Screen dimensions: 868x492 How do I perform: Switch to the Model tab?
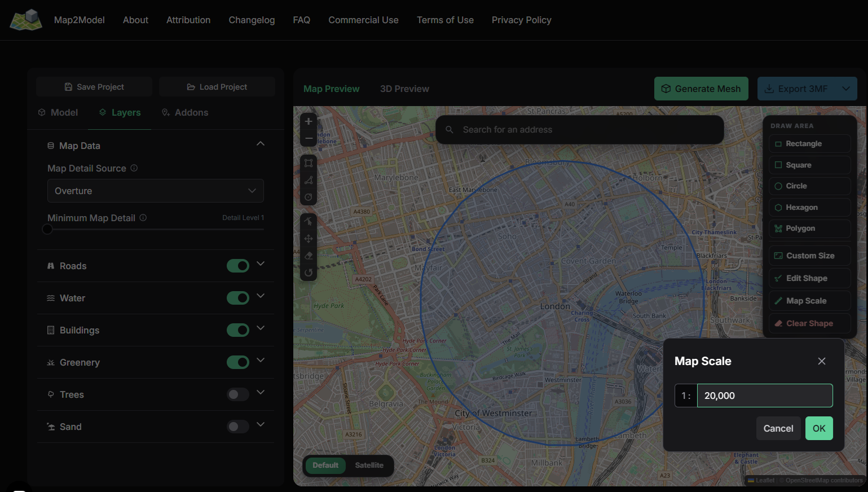[x=58, y=112]
